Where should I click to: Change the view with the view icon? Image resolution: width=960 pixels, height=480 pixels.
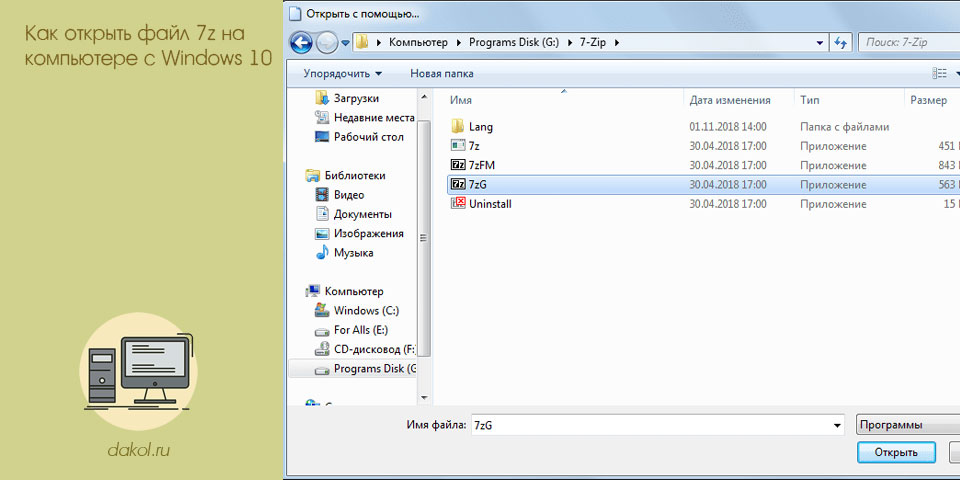tap(939, 74)
